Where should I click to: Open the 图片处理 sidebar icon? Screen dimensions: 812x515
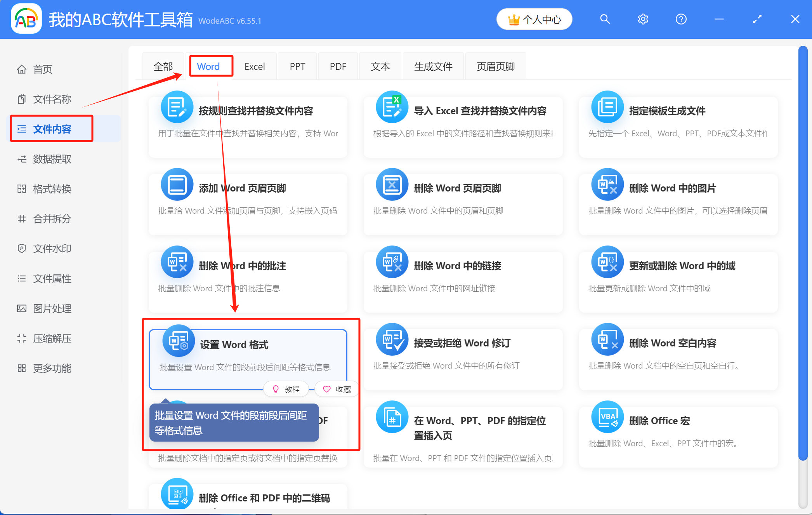pyautogui.click(x=22, y=308)
